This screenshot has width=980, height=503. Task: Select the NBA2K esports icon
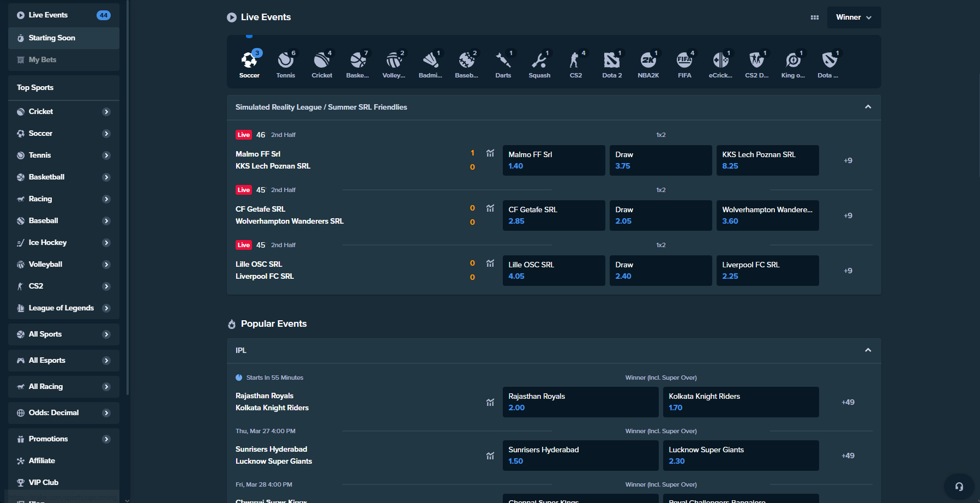point(648,64)
